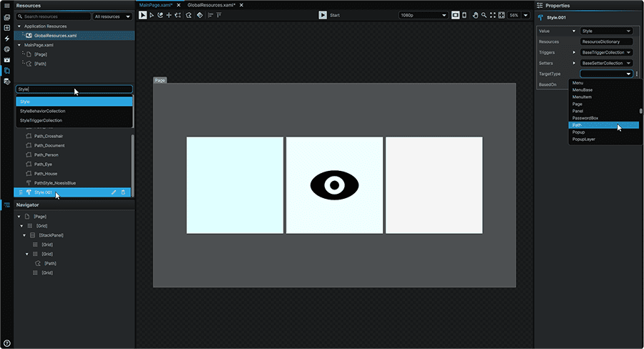
Task: Select the Path pen tool in toolbar
Action: (188, 15)
